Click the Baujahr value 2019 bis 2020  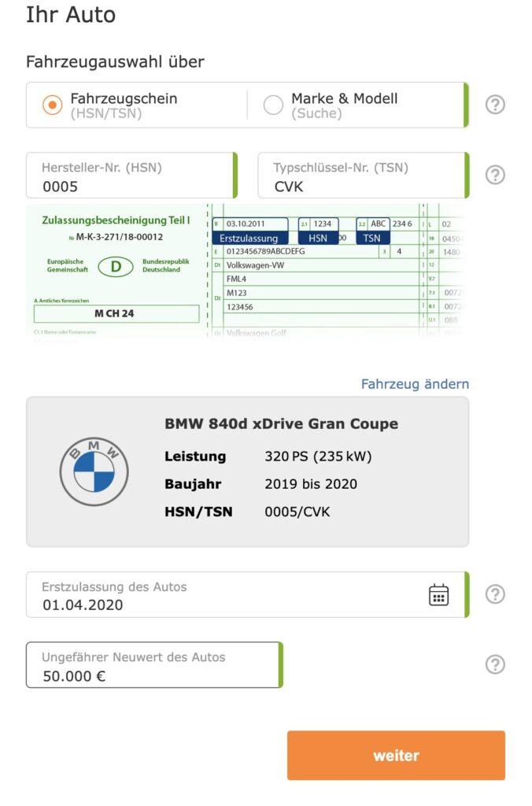click(x=311, y=484)
